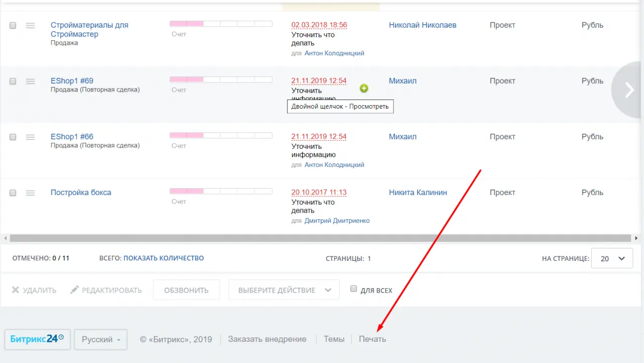
Task: Check the checkbox for EShop1 #69
Action: 13,81
